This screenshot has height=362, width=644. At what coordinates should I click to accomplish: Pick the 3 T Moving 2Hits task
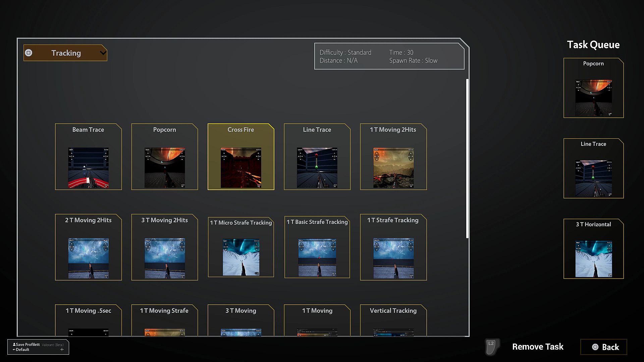[164, 247]
